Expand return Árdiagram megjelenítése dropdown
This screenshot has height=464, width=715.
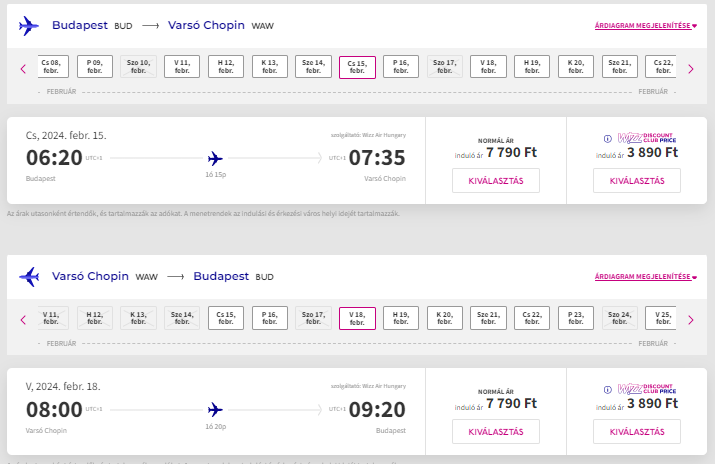tap(646, 276)
